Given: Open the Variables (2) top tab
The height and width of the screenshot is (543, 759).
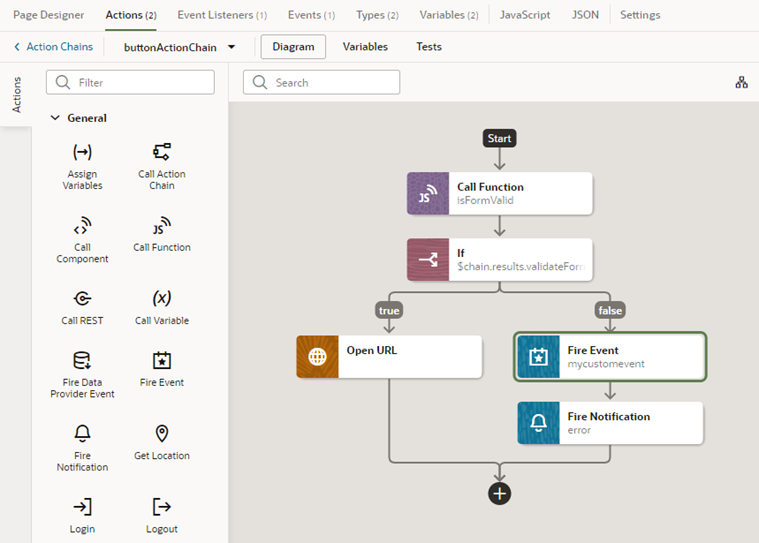Looking at the screenshot, I should point(449,15).
